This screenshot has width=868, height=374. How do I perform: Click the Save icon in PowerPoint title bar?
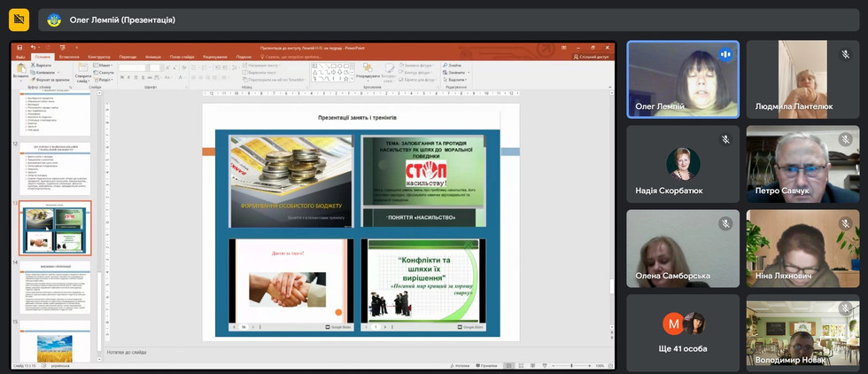click(x=19, y=48)
